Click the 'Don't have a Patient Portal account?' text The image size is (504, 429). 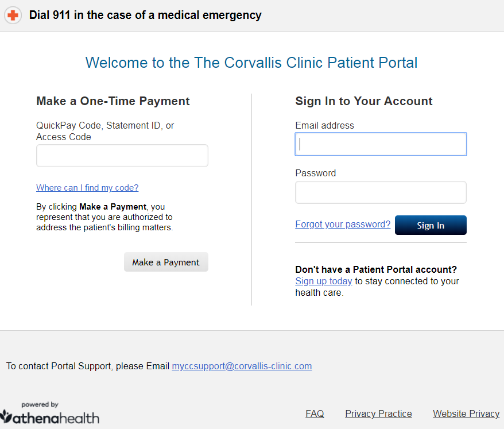pyautogui.click(x=376, y=269)
